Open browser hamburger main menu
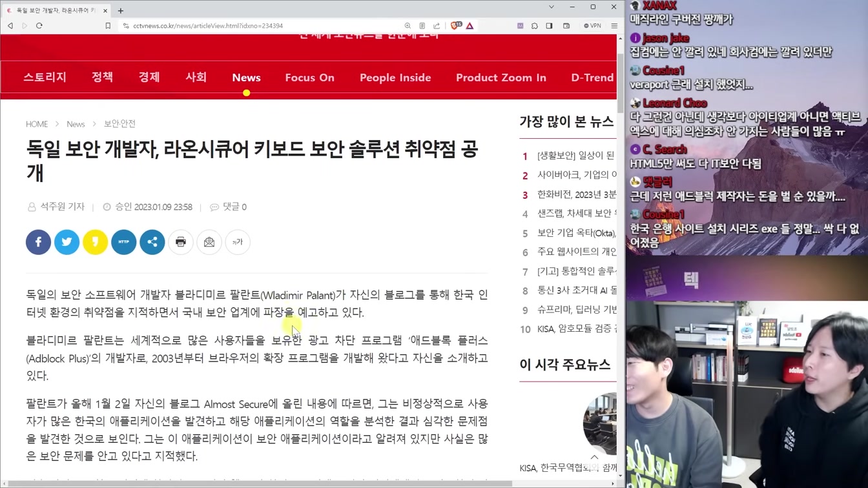 coord(614,26)
